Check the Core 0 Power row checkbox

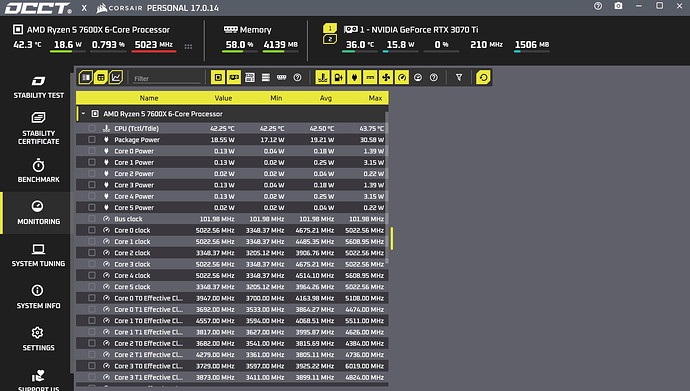click(x=92, y=151)
